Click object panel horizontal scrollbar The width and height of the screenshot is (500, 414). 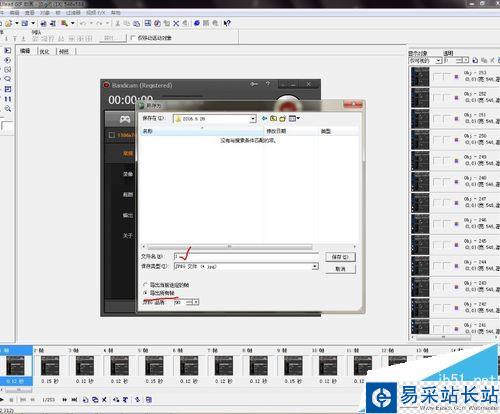click(x=443, y=337)
